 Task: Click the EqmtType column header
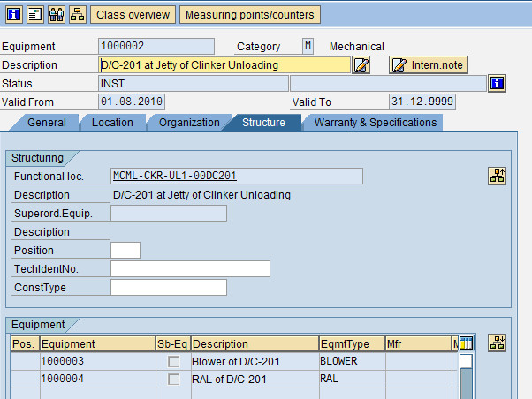(353, 343)
